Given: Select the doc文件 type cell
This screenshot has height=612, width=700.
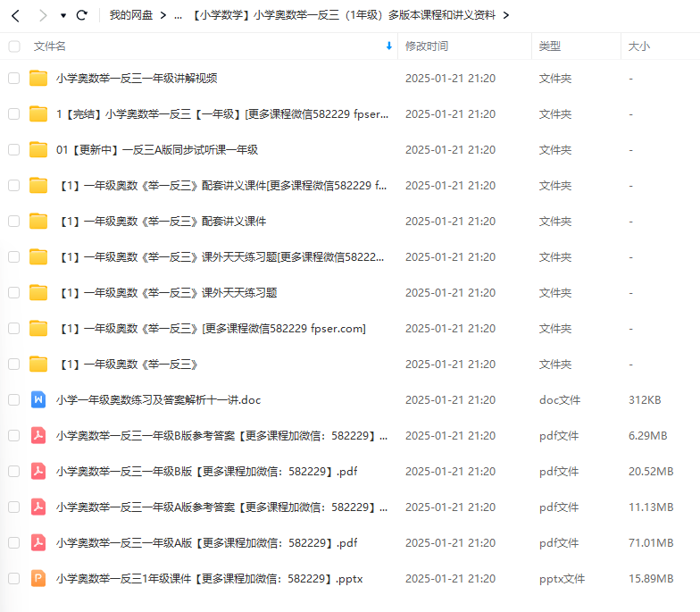Looking at the screenshot, I should pyautogui.click(x=560, y=400).
